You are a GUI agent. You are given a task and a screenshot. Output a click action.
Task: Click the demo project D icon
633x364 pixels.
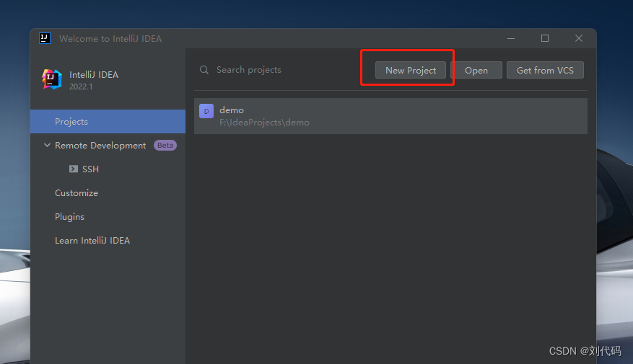pos(206,111)
